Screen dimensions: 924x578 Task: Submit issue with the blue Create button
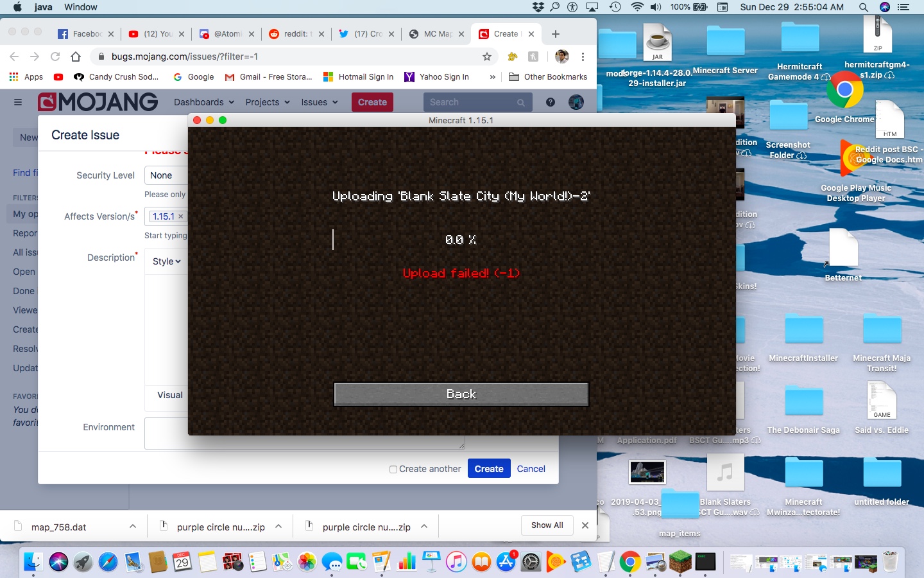489,469
